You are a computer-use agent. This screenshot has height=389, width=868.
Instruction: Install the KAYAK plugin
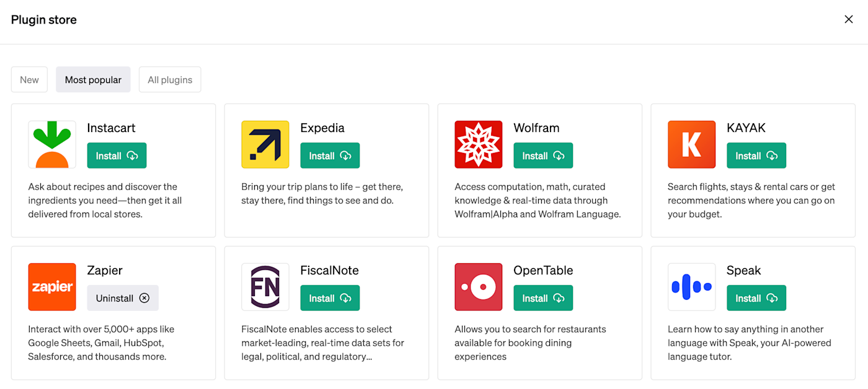pos(756,155)
